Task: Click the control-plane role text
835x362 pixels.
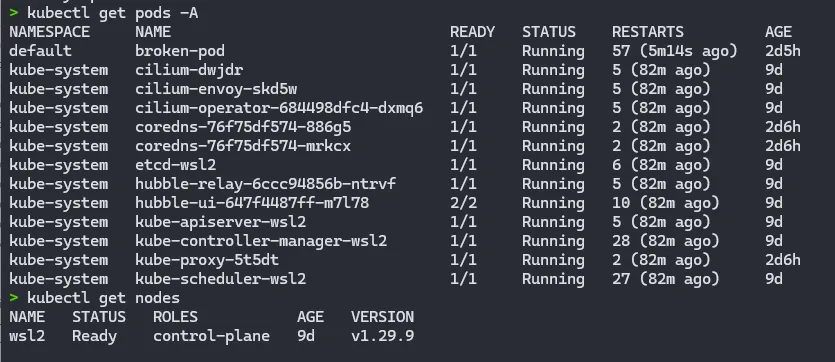Action: click(x=211, y=336)
